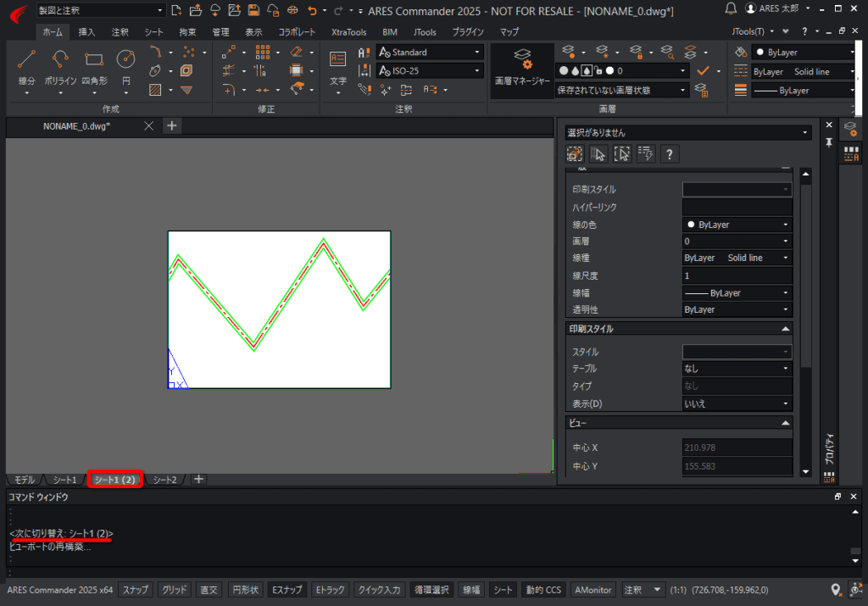Click the save icon in quick access toolbar
The width and height of the screenshot is (868, 606).
click(253, 10)
